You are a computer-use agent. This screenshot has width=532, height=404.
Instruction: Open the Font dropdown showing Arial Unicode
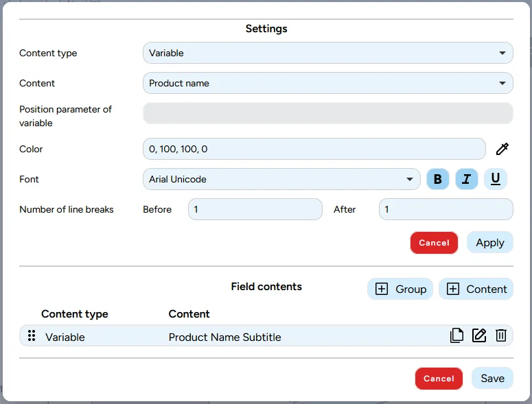pyautogui.click(x=281, y=179)
